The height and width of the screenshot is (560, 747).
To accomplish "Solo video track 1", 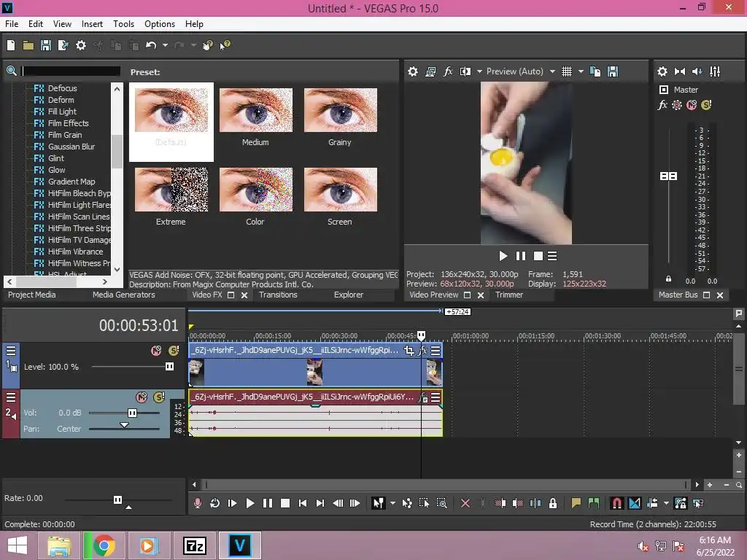I will pyautogui.click(x=174, y=351).
